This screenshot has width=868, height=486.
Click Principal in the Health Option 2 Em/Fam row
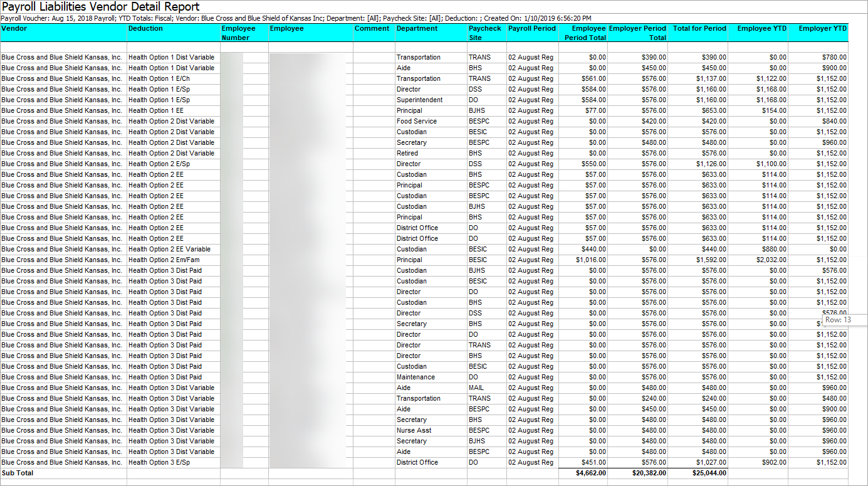point(409,260)
